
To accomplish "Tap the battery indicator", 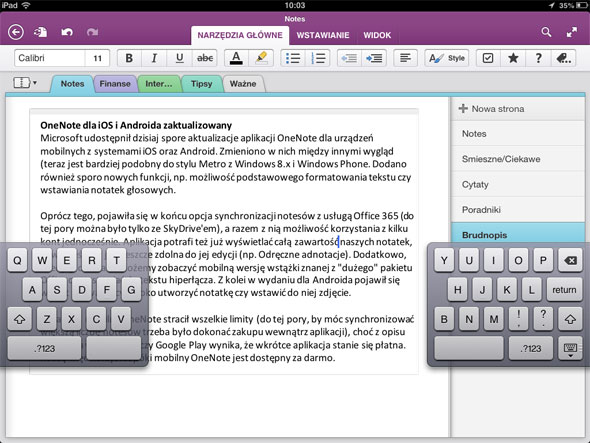I will pos(581,5).
